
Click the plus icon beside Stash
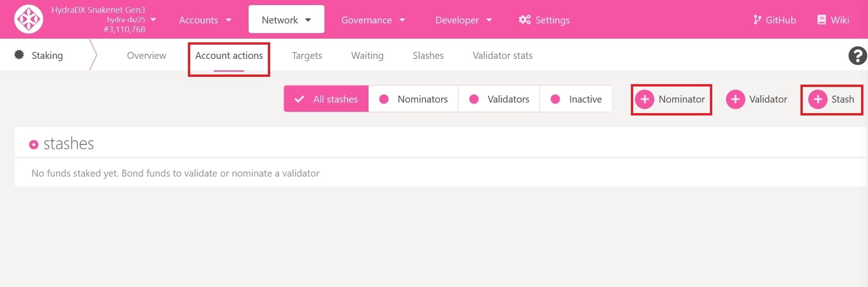(x=818, y=99)
